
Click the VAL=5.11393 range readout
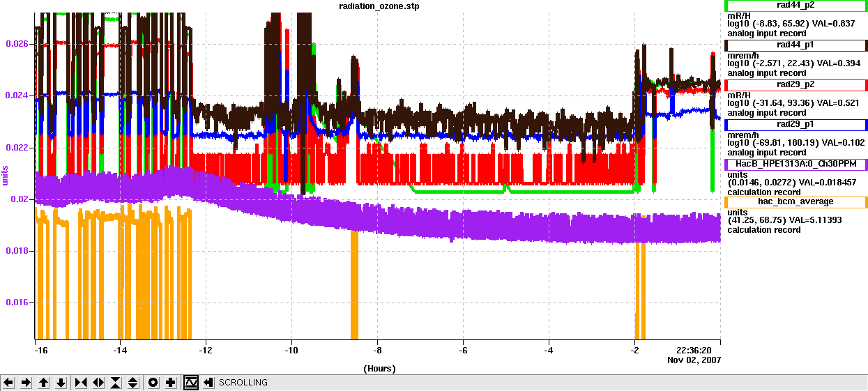784,221
